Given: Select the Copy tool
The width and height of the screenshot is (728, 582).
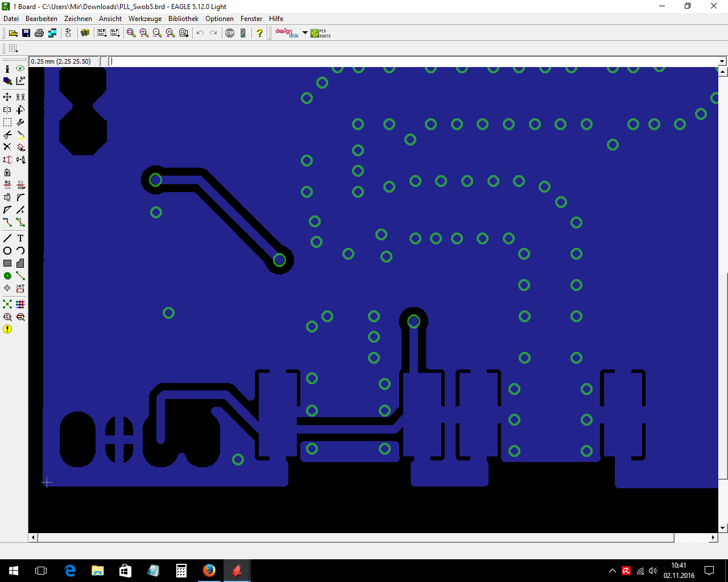Looking at the screenshot, I should (x=20, y=97).
